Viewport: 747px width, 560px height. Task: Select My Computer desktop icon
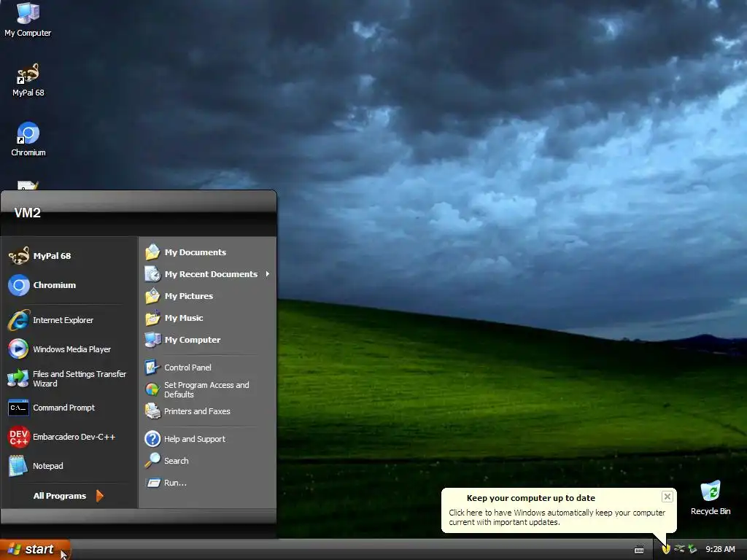click(x=28, y=20)
